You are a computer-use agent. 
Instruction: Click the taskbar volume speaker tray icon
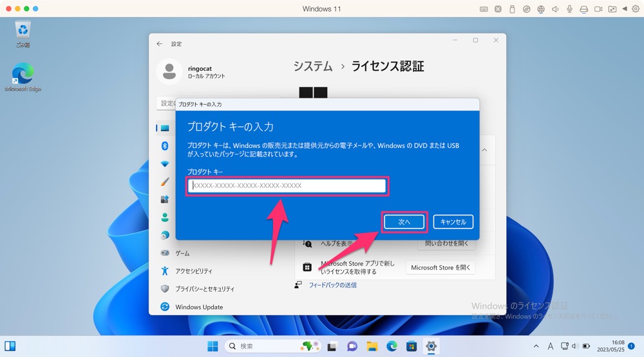pyautogui.click(x=575, y=346)
